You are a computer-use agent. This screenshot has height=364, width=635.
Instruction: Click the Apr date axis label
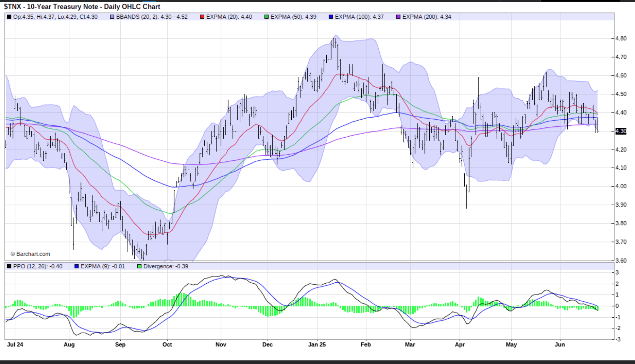[460, 344]
